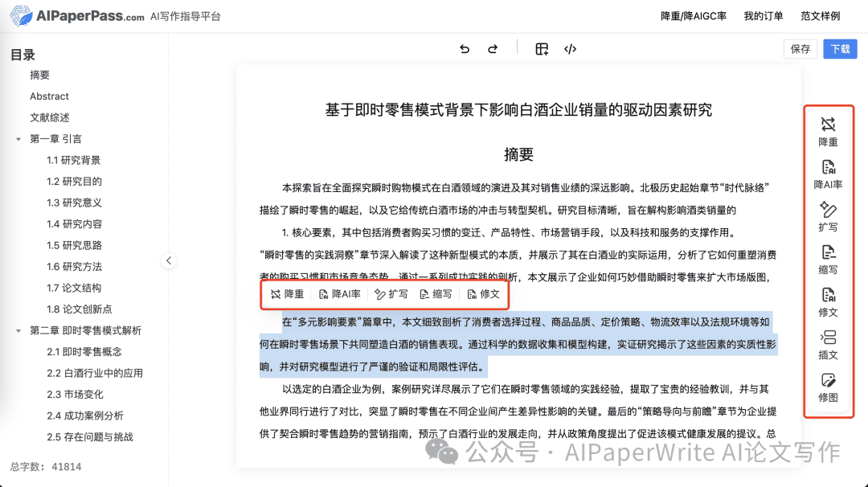Open 2.4 成功案例分析 in outline
The image size is (868, 487).
click(85, 416)
